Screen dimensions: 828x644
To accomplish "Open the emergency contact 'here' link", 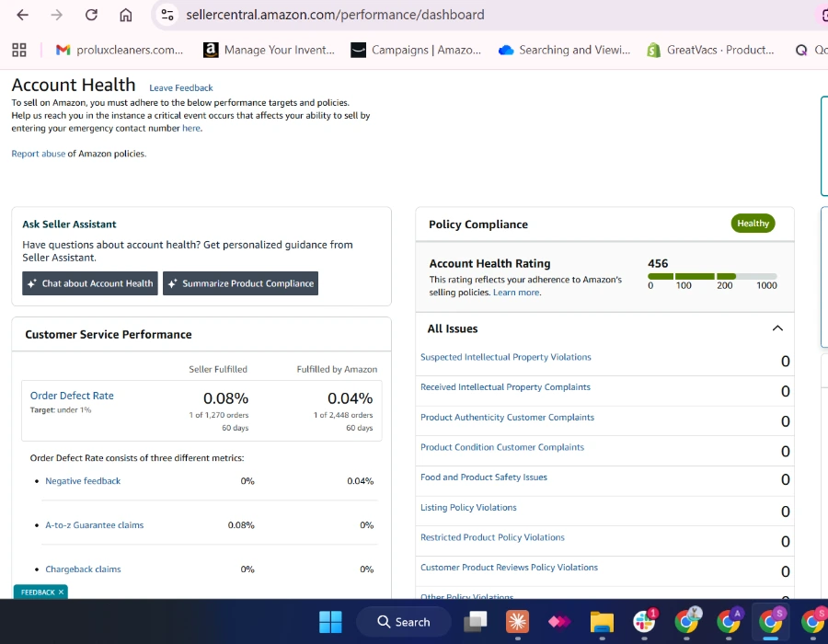I will [x=191, y=128].
